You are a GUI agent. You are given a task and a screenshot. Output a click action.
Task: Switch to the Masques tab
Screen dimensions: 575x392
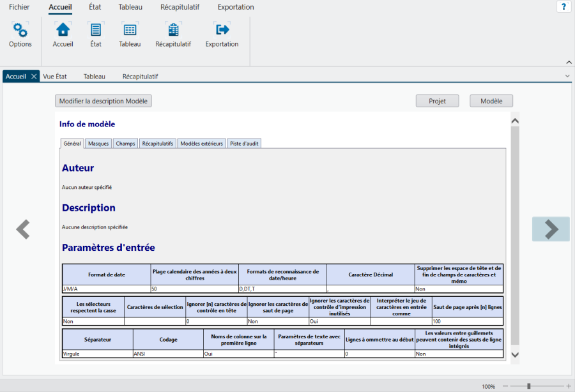(x=98, y=144)
